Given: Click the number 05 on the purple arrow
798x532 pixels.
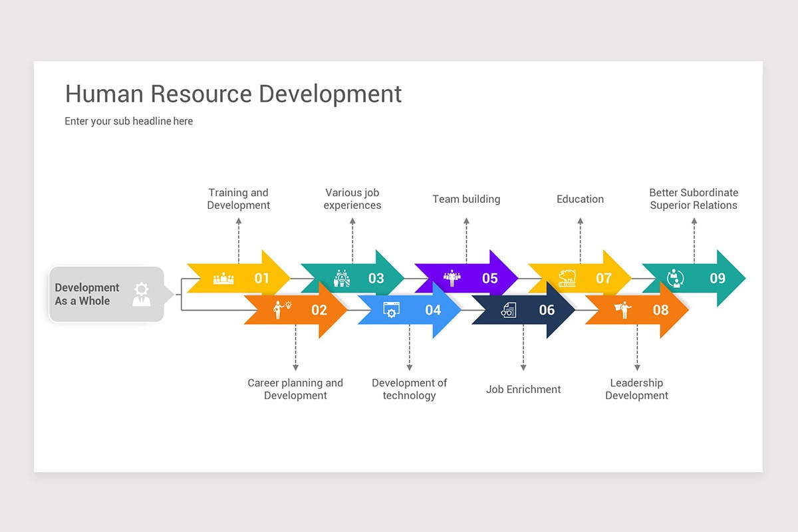Looking at the screenshot, I should [490, 279].
